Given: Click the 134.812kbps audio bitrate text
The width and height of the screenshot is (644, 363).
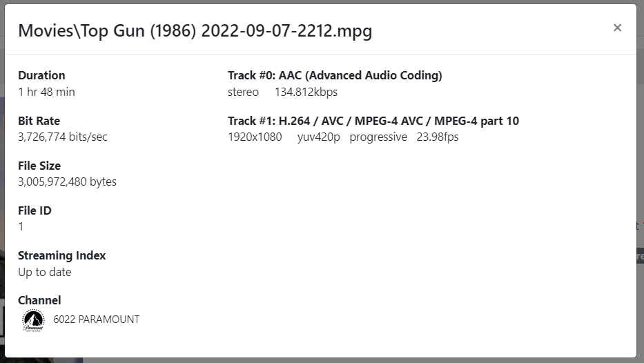Looking at the screenshot, I should pos(306,92).
